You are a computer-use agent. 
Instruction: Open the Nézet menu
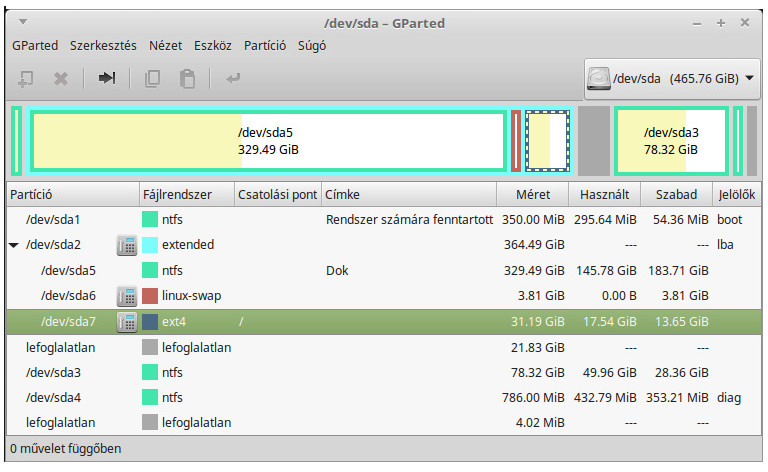[x=166, y=45]
